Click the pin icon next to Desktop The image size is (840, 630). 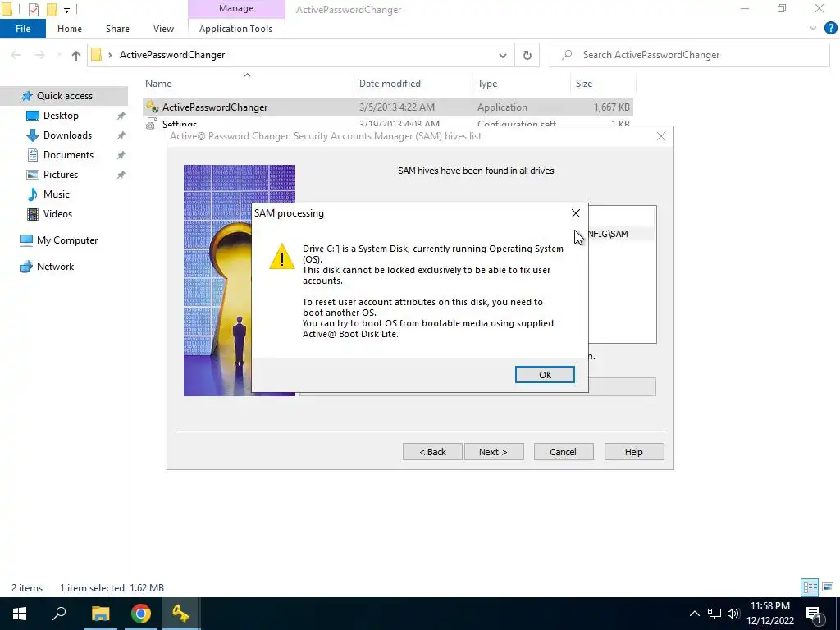point(121,116)
